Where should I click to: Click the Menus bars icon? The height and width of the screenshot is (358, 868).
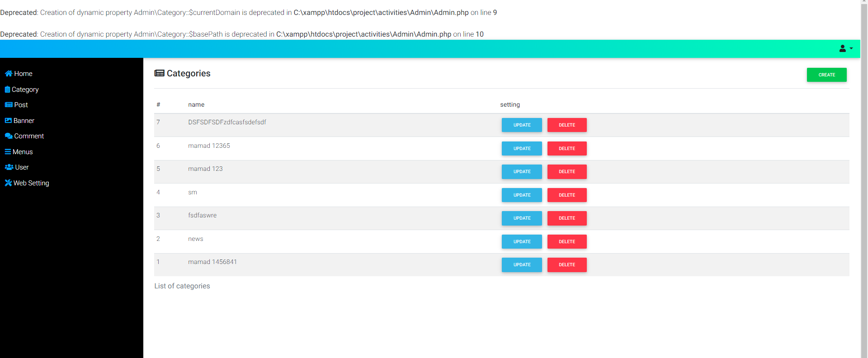(x=8, y=152)
